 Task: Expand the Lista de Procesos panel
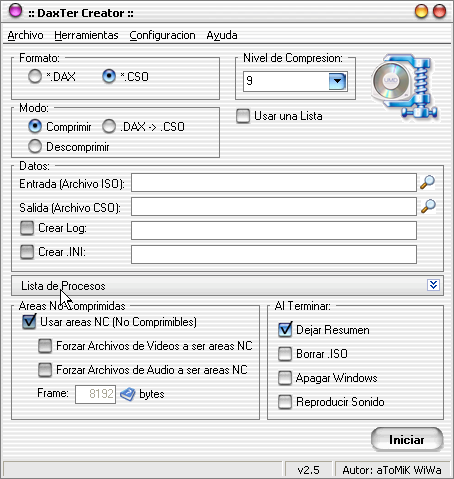[x=433, y=285]
